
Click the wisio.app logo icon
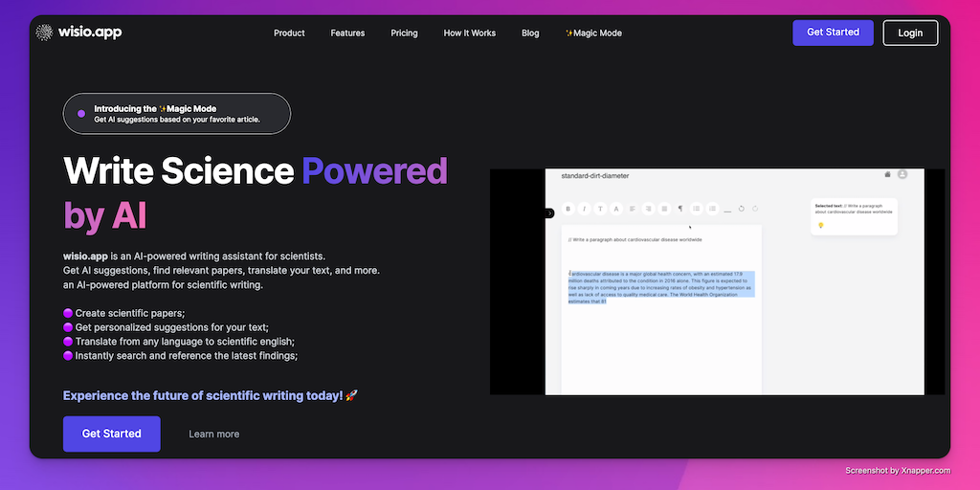(x=44, y=33)
